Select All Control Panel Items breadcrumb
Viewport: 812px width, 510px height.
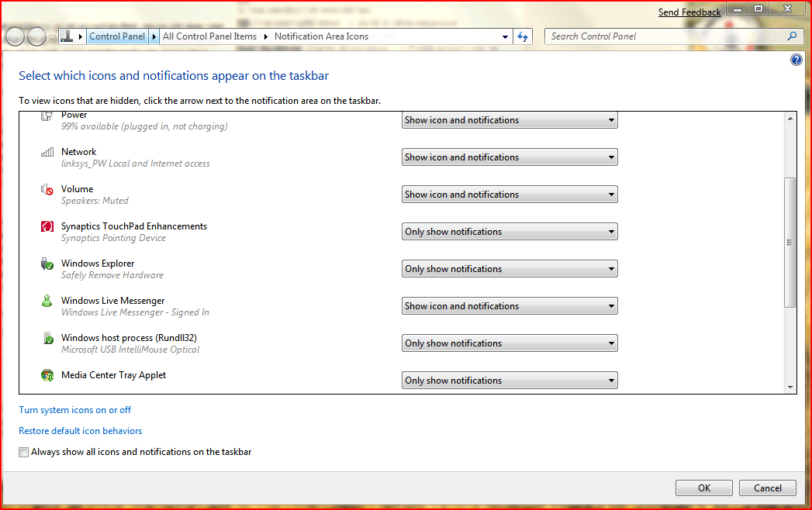pyautogui.click(x=209, y=36)
